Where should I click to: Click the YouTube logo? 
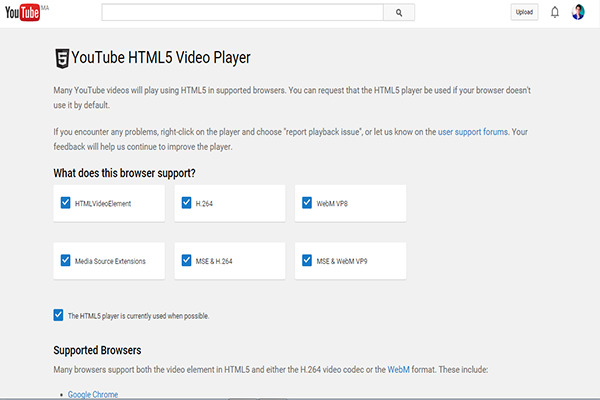22,13
